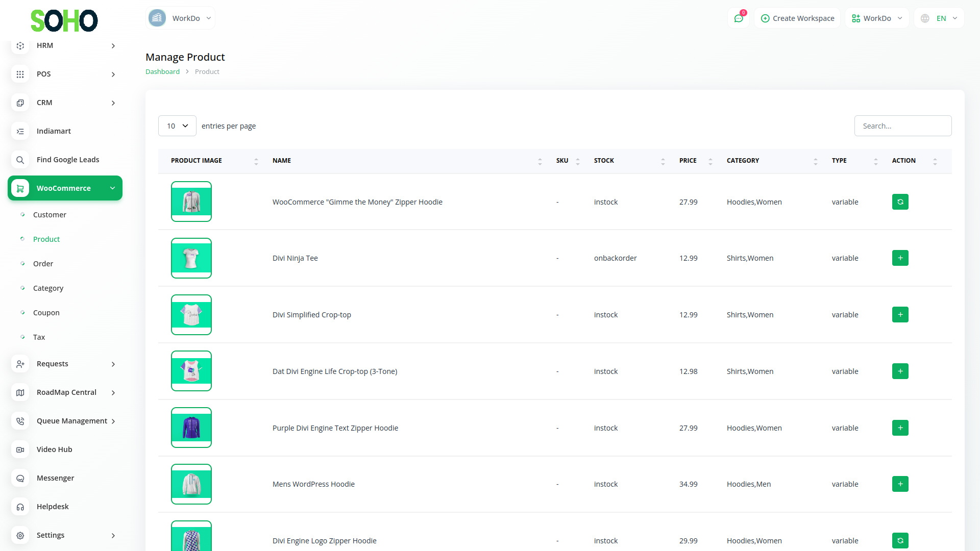980x551 pixels.
Task: Click the chat messages icon in header
Action: coord(738,18)
